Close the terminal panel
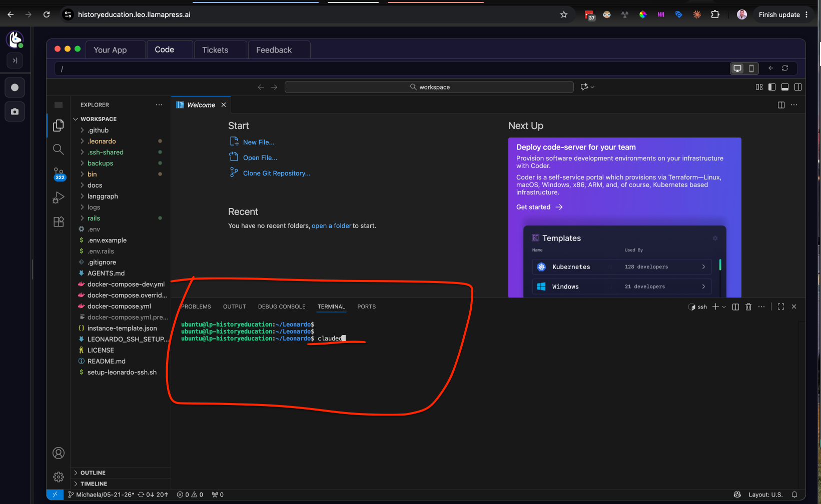Screen dimensions: 821x504 click(x=794, y=307)
